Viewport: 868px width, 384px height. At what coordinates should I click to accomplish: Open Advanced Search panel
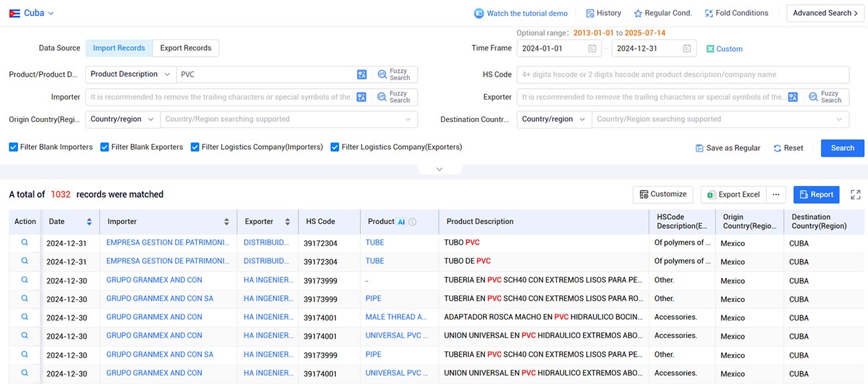(x=825, y=13)
